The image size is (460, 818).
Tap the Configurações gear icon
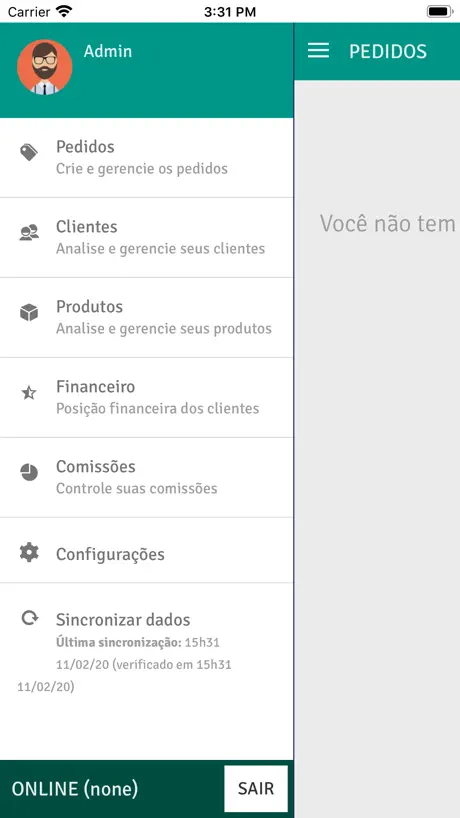[29, 552]
